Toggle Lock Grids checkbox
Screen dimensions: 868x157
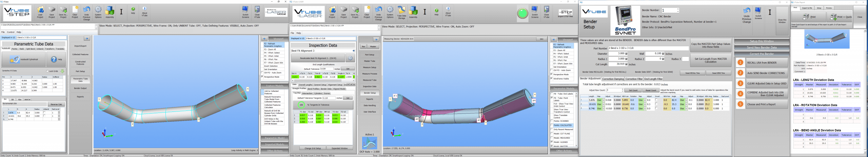[x=47, y=71]
